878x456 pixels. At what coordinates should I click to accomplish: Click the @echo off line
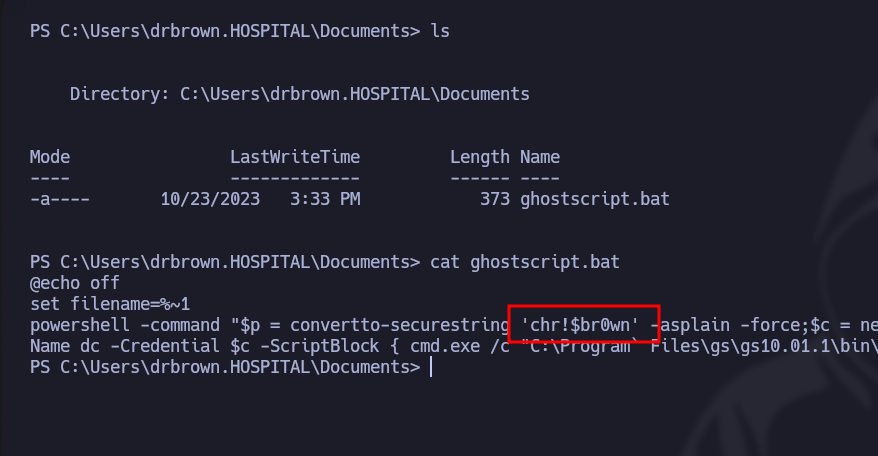pos(75,283)
